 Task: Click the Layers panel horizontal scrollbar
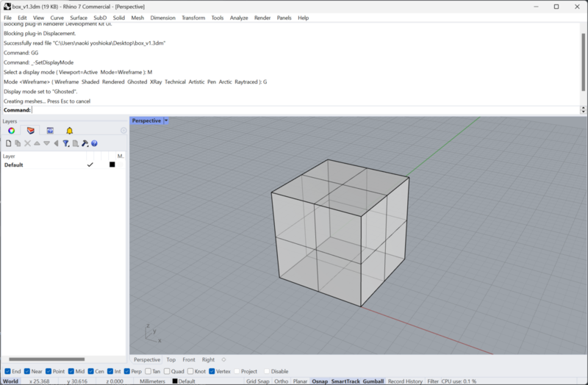tap(47, 359)
